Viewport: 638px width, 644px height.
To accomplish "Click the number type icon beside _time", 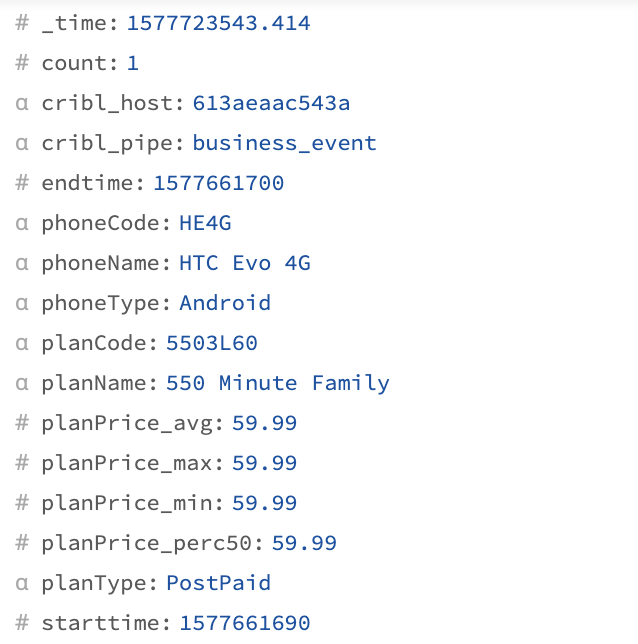I will tap(22, 23).
